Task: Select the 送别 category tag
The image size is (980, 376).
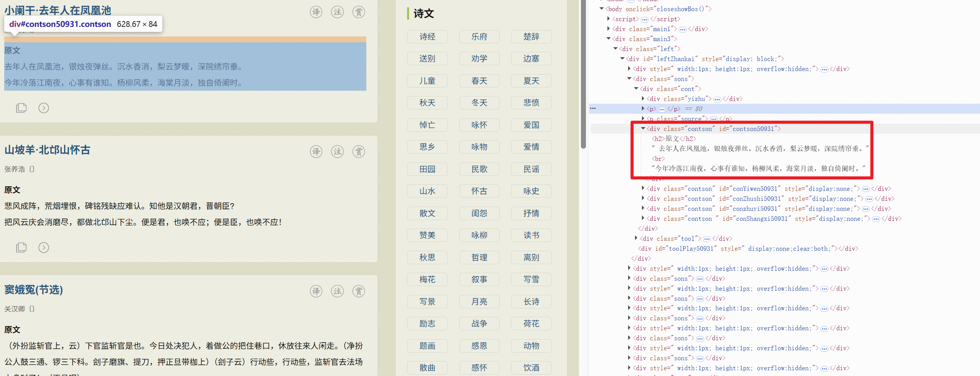Action: (x=427, y=58)
